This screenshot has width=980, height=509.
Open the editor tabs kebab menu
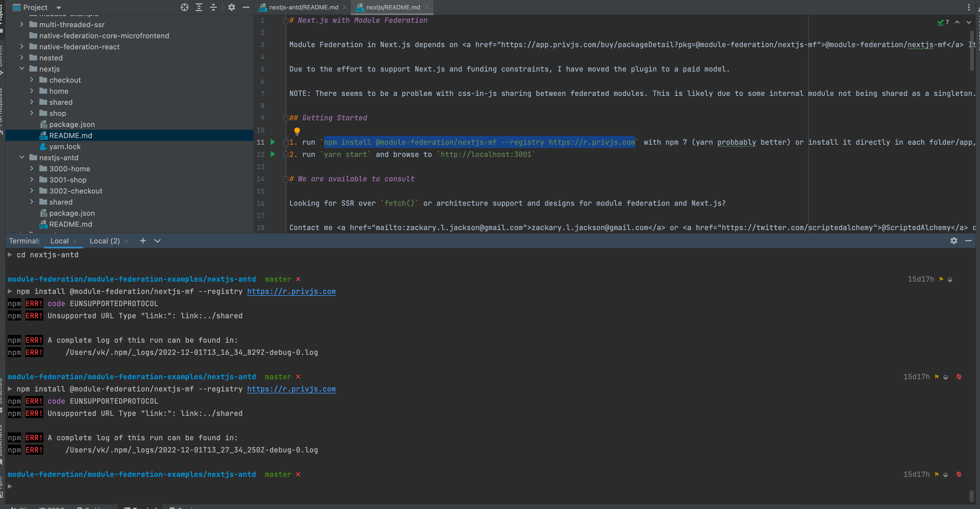pyautogui.click(x=969, y=7)
